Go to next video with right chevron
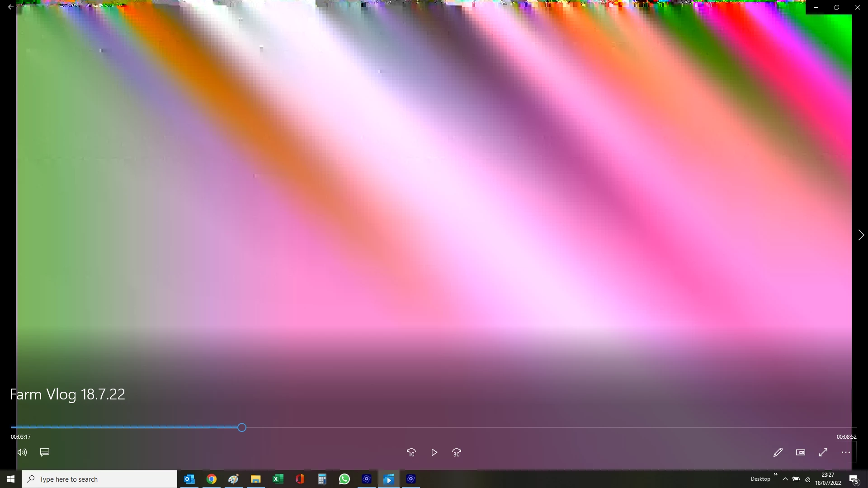Viewport: 868px width, 488px height. coord(861,235)
